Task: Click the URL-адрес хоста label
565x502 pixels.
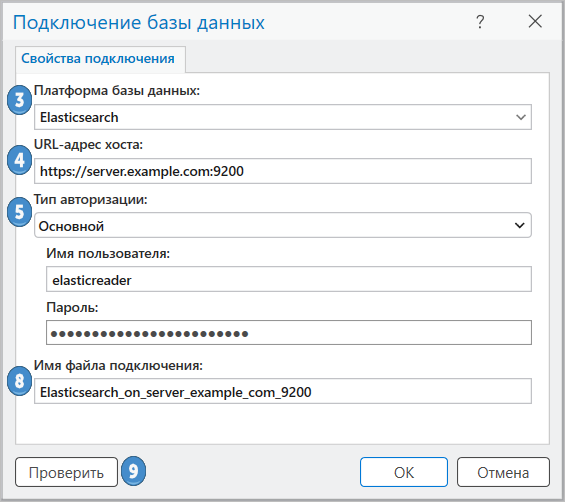Action: (88, 144)
